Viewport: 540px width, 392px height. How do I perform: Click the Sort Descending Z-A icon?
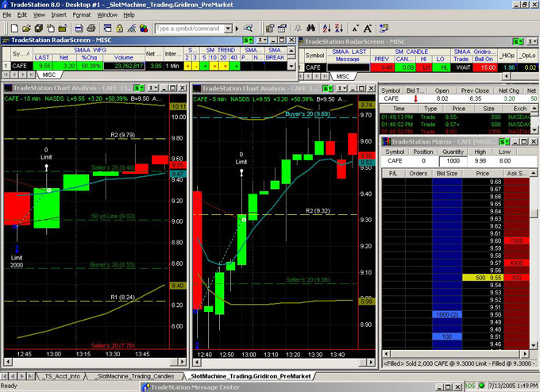click(339, 29)
